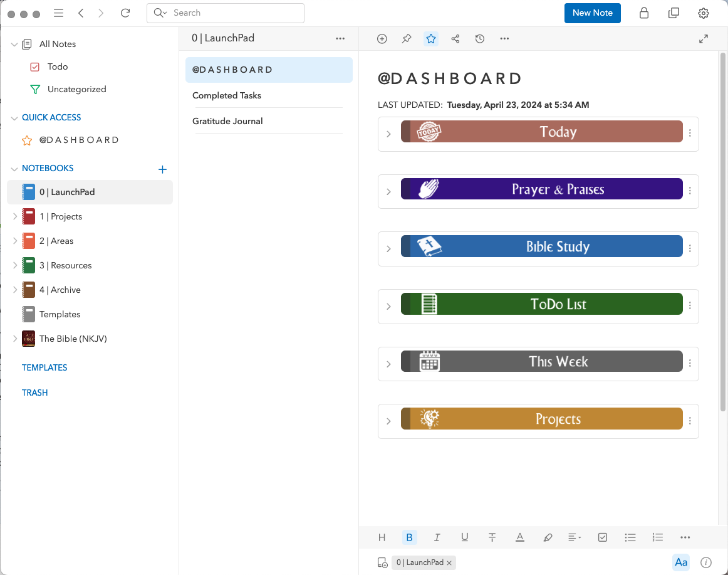Click the lock icon in the top bar
728x575 pixels.
[x=644, y=13]
